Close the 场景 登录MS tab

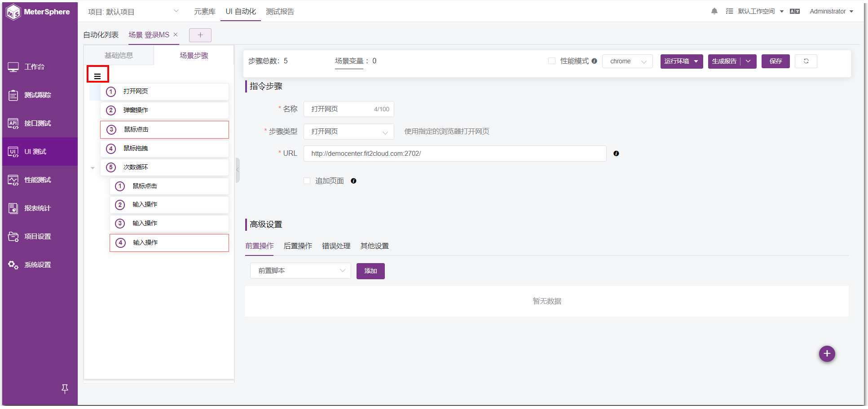tap(176, 35)
